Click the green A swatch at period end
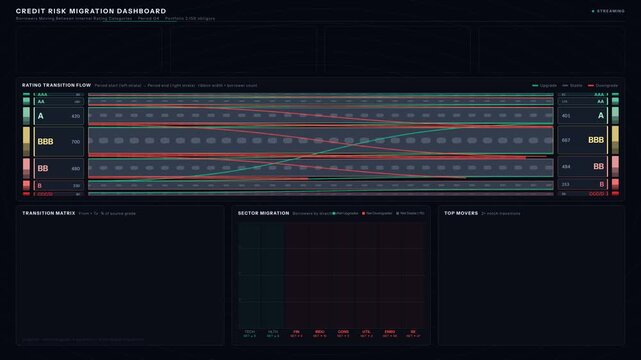This screenshot has height=360, width=641. click(x=615, y=116)
